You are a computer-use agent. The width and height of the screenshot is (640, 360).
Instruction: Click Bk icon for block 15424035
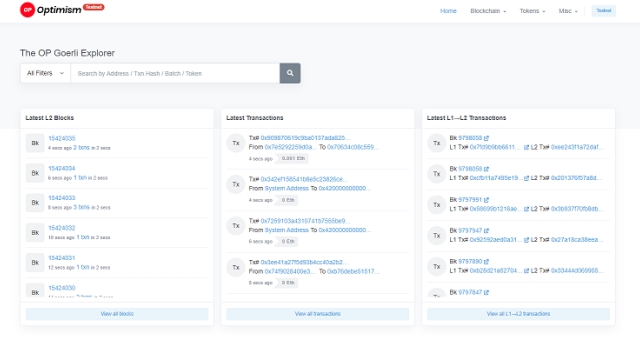tap(35, 143)
